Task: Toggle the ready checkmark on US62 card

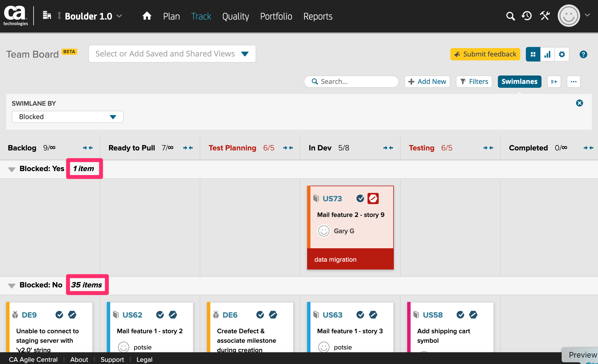Action: point(160,315)
